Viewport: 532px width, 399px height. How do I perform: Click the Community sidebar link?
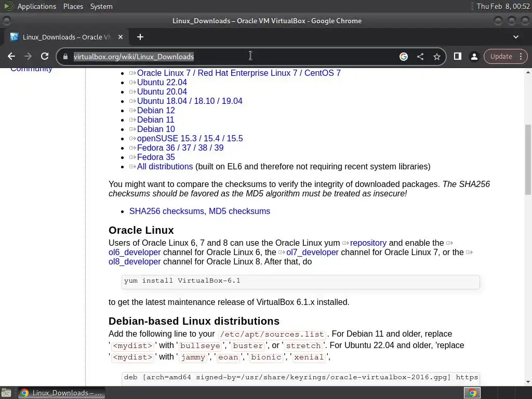tap(31, 69)
